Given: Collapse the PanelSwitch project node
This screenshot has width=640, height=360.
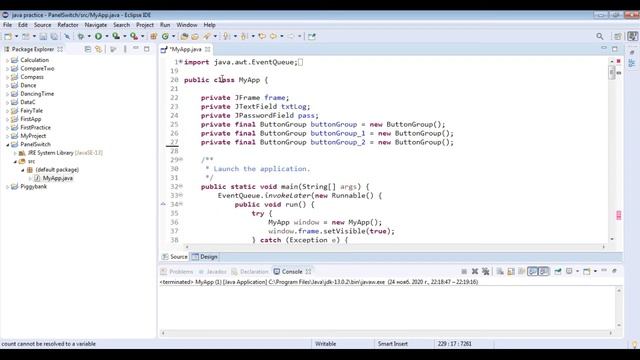Looking at the screenshot, I should (7, 144).
